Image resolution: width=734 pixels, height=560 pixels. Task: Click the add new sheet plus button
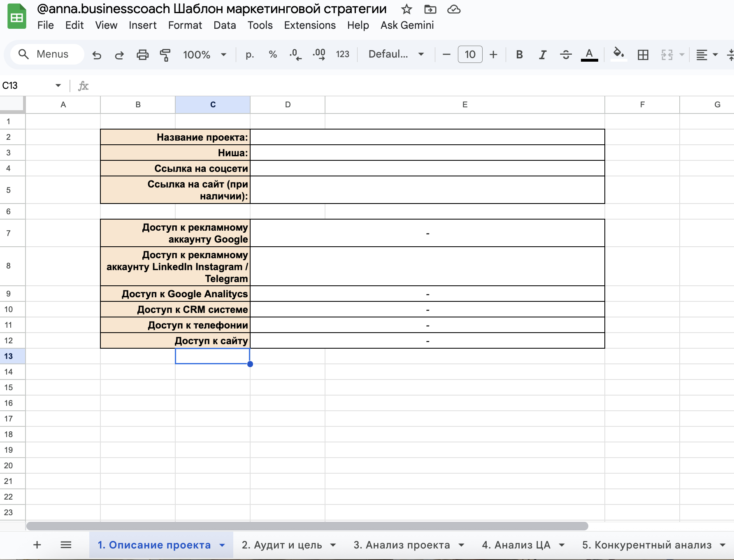click(37, 545)
